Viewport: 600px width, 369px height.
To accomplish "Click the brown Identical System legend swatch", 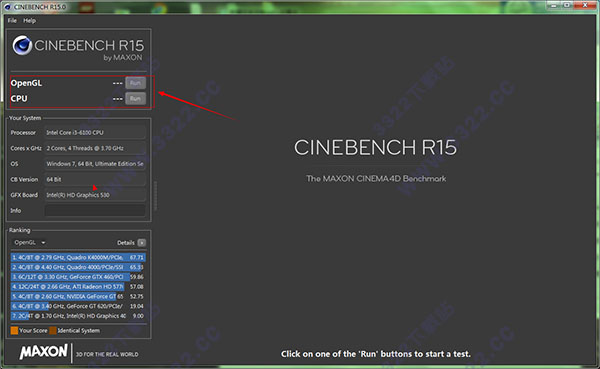I will pyautogui.click(x=53, y=330).
